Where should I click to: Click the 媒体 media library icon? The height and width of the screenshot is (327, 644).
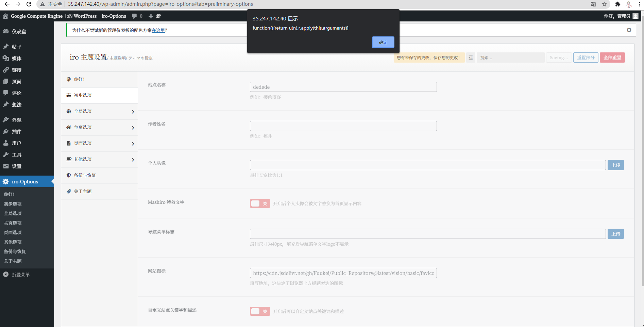[6, 58]
